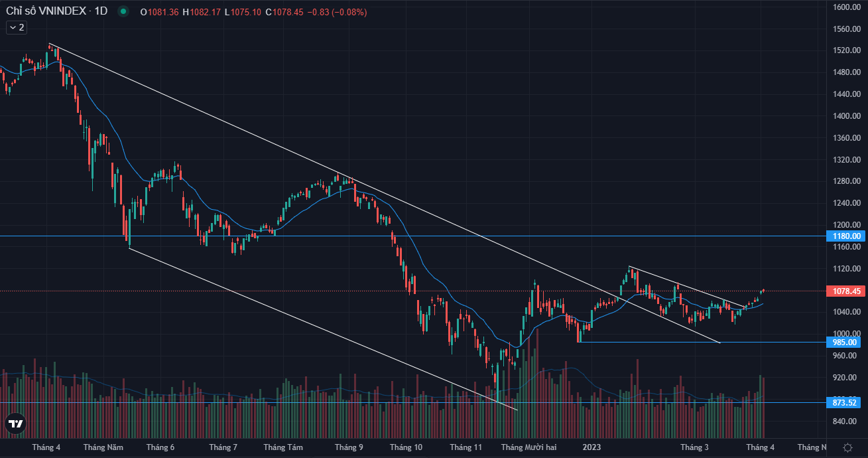Collapse the indicators legend showing 2
Viewport: 868px width, 458px height.
[16, 27]
